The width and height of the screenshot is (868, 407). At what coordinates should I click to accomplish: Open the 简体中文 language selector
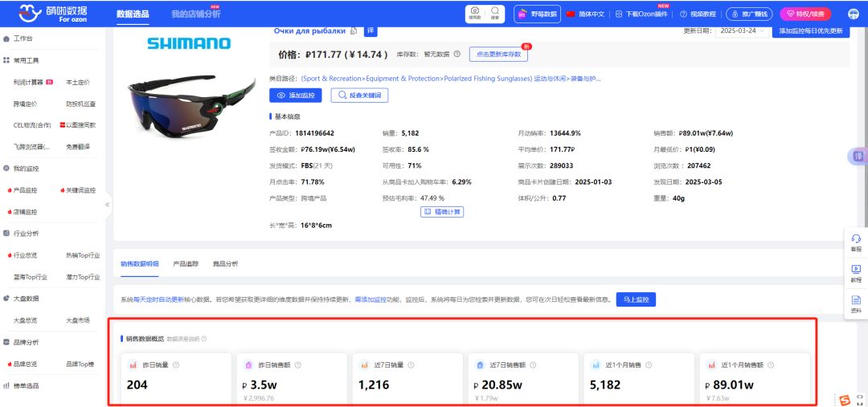click(586, 14)
